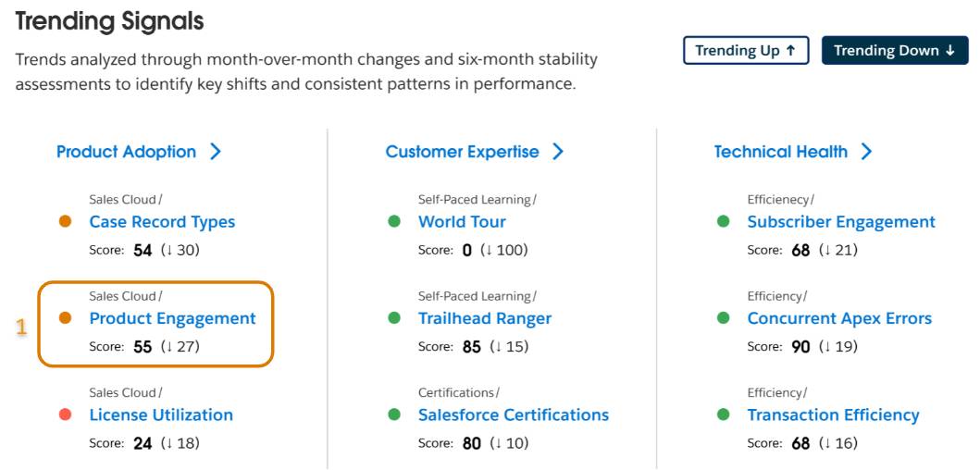
Task: Open Customer Expertise chevron arrow
Action: (x=558, y=152)
